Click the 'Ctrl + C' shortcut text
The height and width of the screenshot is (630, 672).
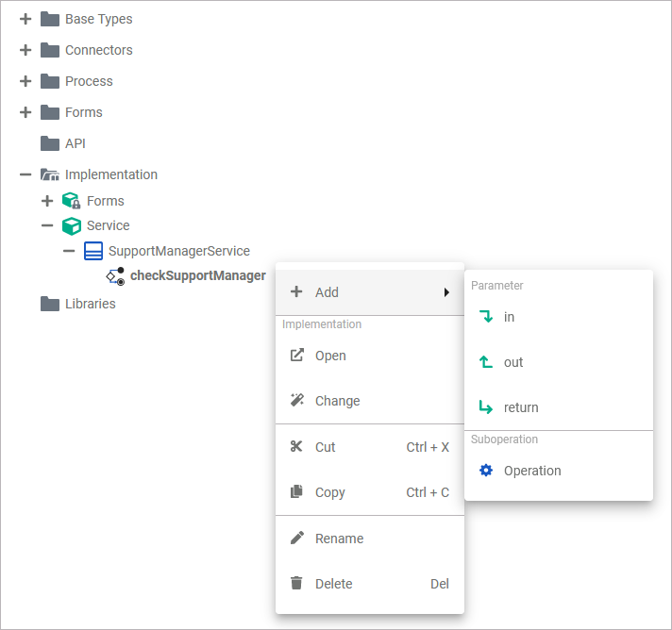point(428,492)
